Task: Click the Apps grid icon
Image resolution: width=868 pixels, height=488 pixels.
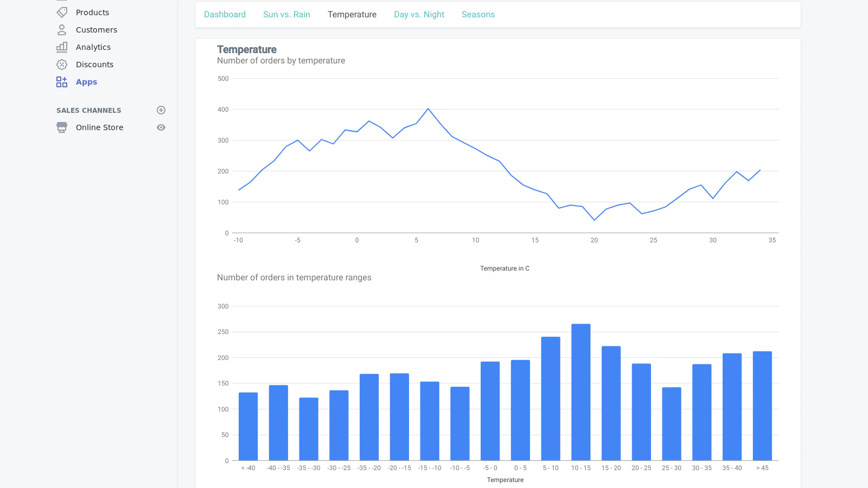Action: pos(62,82)
